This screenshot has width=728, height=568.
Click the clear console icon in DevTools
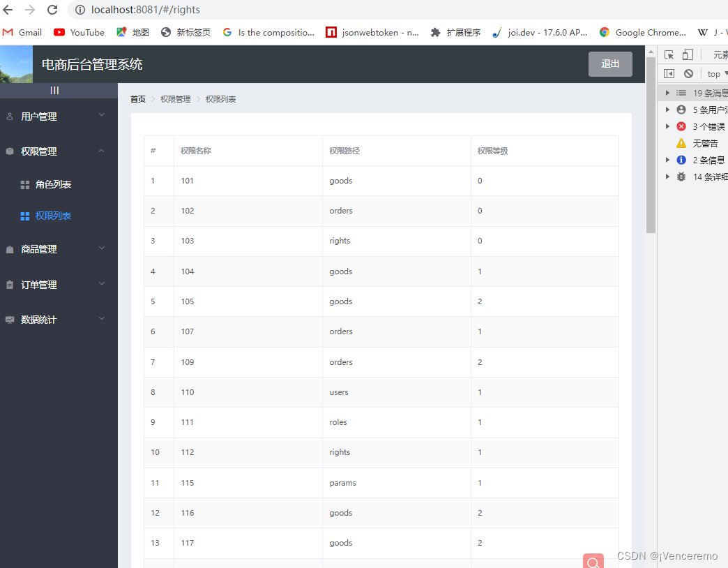pyautogui.click(x=688, y=73)
